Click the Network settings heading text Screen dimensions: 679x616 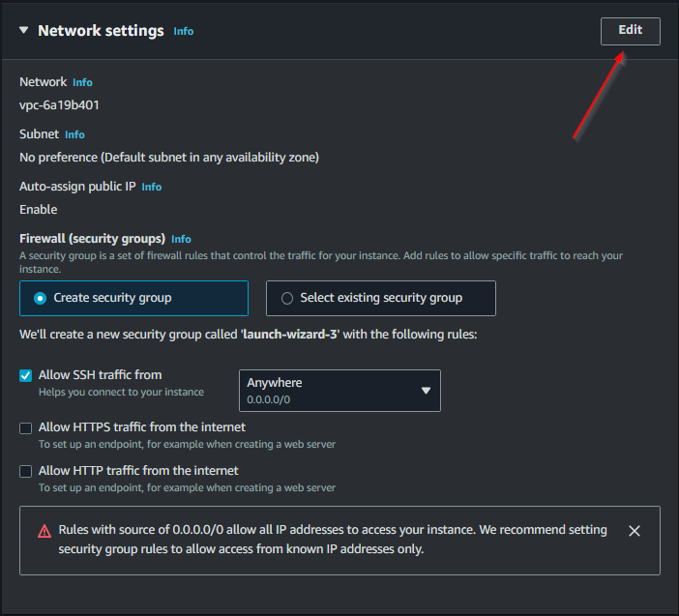point(101,31)
